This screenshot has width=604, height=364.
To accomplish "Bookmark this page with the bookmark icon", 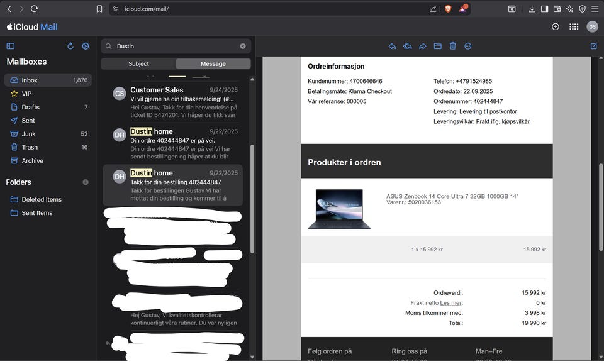I will [99, 9].
